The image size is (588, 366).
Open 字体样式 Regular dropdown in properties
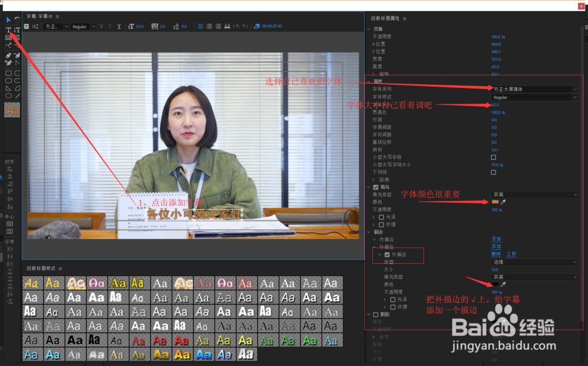click(x=534, y=97)
